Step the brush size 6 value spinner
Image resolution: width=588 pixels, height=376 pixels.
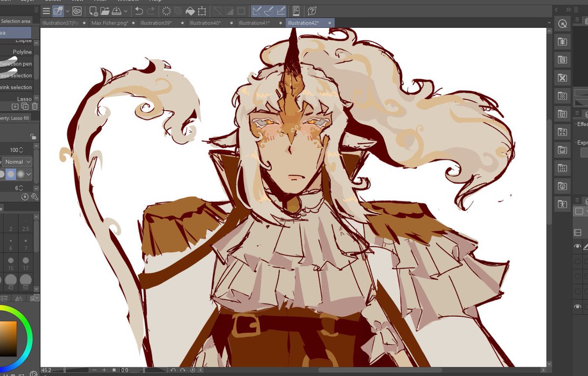click(20, 188)
